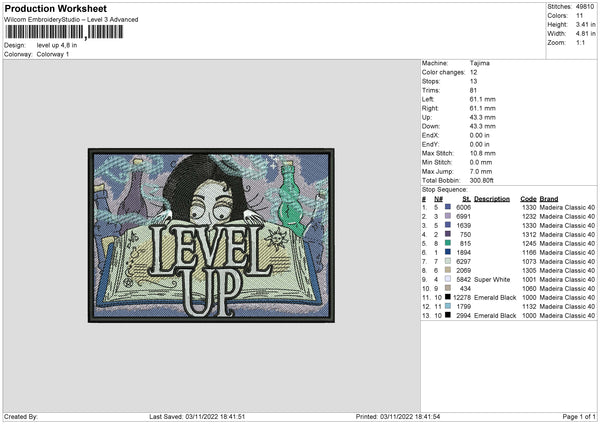Select the Stops value 13
The width and height of the screenshot is (600, 424).
click(473, 81)
